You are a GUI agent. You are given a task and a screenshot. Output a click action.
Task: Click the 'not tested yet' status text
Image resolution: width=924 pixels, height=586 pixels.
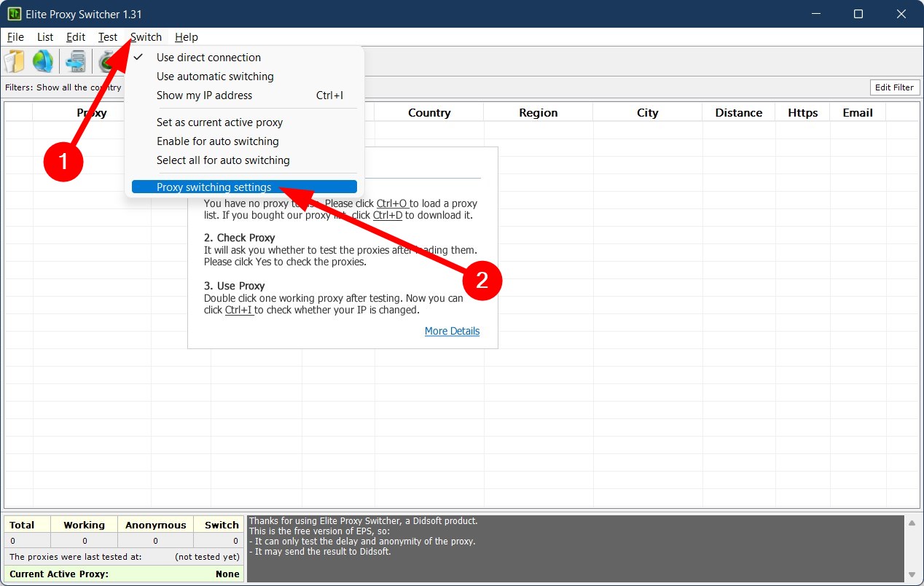pos(207,557)
